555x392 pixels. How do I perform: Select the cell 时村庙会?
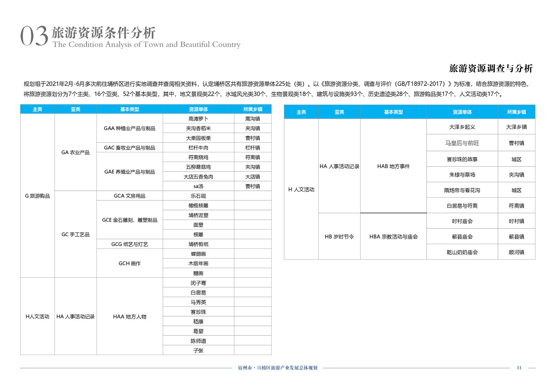tap(462, 221)
